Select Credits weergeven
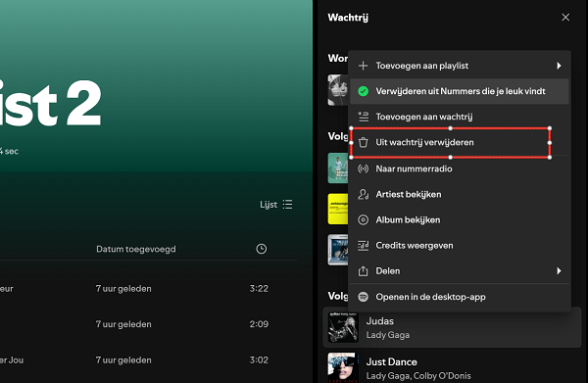Image resolution: width=588 pixels, height=383 pixels. tap(460, 246)
